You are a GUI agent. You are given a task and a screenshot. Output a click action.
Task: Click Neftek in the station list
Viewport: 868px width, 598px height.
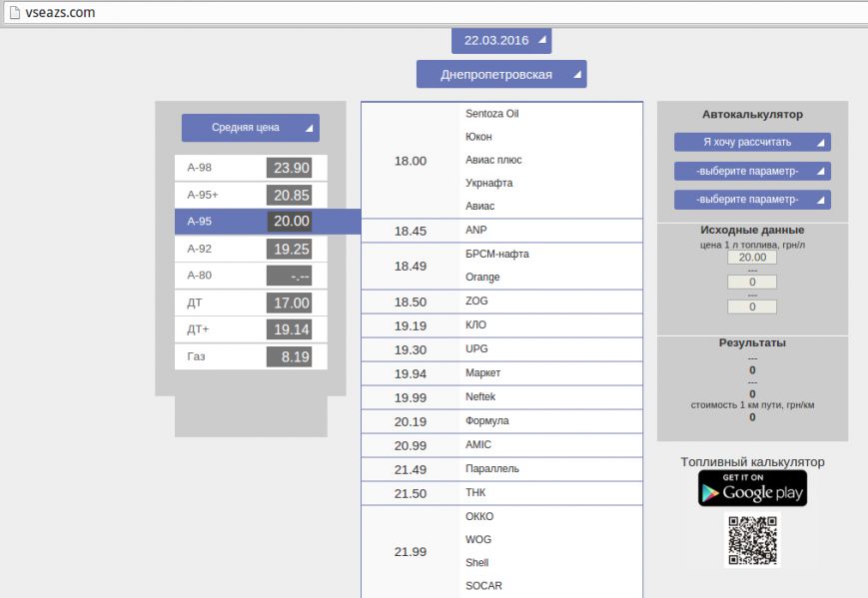coord(480,396)
